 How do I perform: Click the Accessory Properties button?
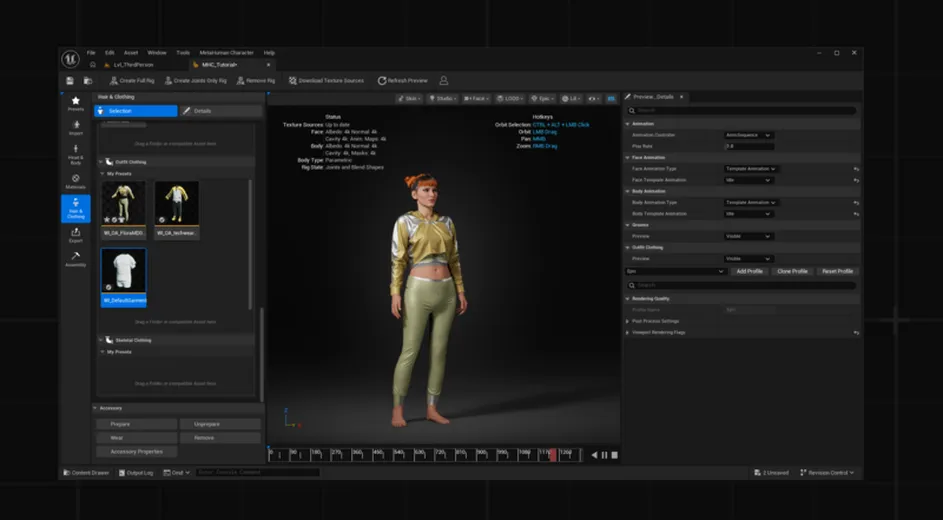137,451
